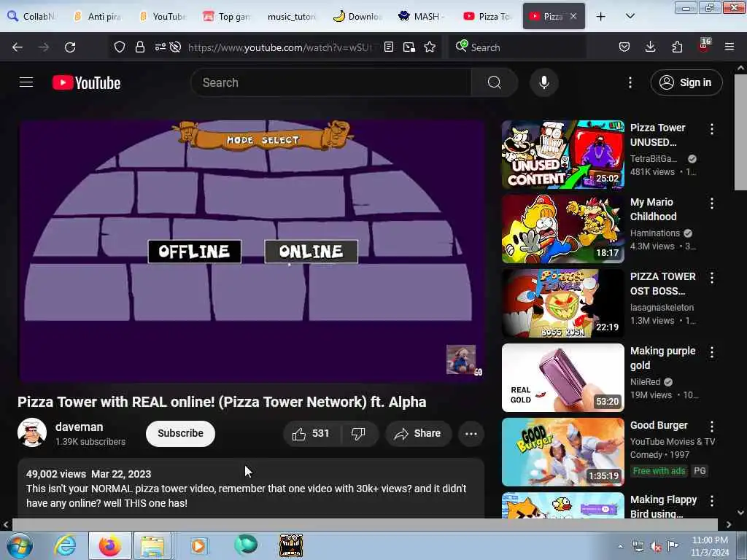The image size is (747, 560).
Task: Click the vertical page scrollbar thumb
Action: 740,133
